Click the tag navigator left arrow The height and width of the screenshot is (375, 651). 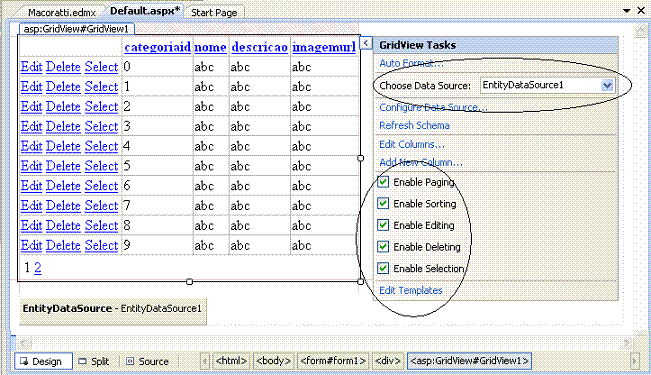point(205,361)
